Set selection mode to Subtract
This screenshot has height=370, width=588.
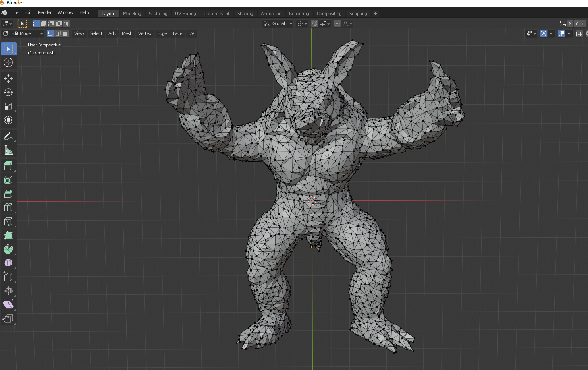click(51, 23)
